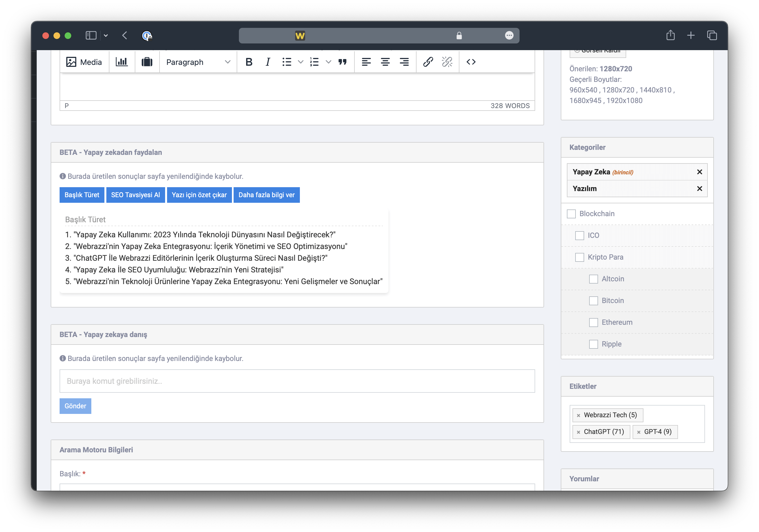Viewport: 759px width, 532px height.
Task: Apply italic formatting
Action: point(268,62)
